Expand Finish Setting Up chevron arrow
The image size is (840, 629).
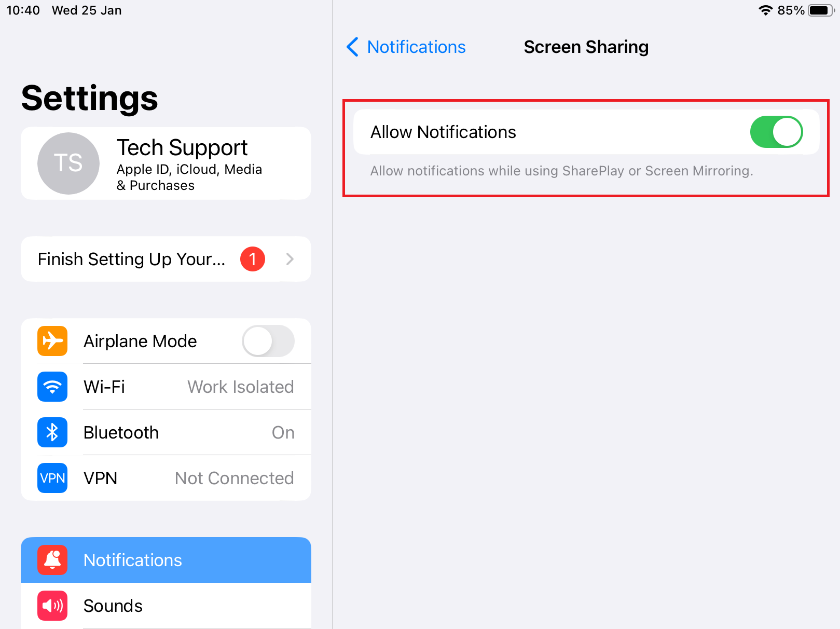click(x=290, y=259)
